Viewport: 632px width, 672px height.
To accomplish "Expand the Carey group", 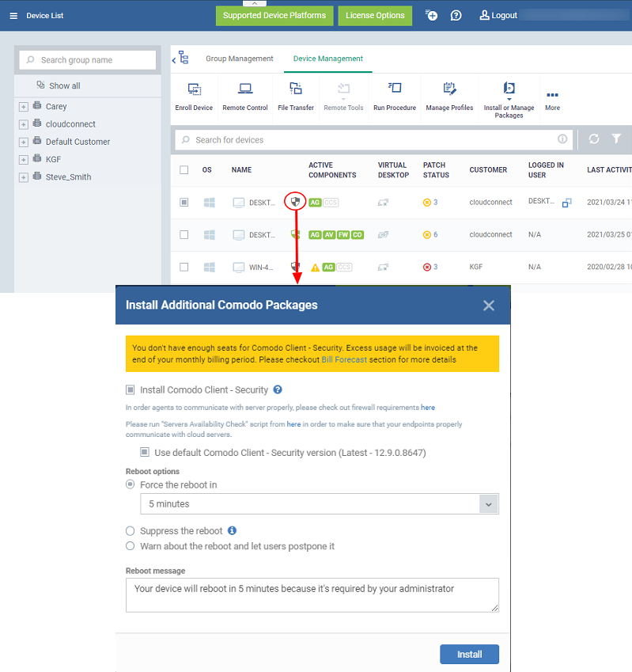I will coord(24,107).
